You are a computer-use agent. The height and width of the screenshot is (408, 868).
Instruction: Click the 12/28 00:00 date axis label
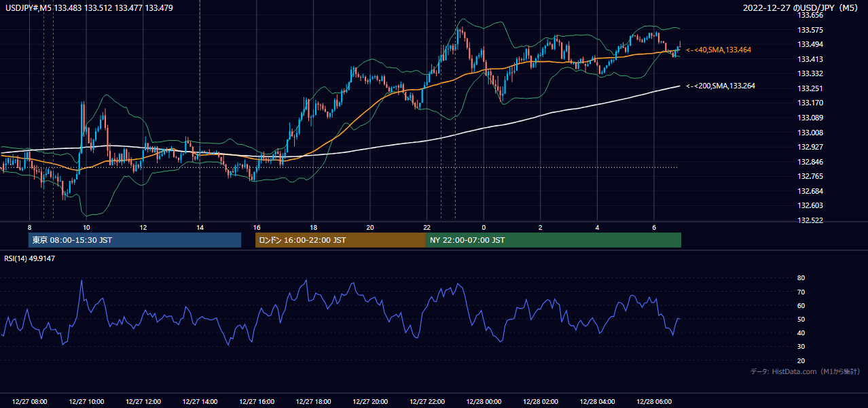click(484, 402)
